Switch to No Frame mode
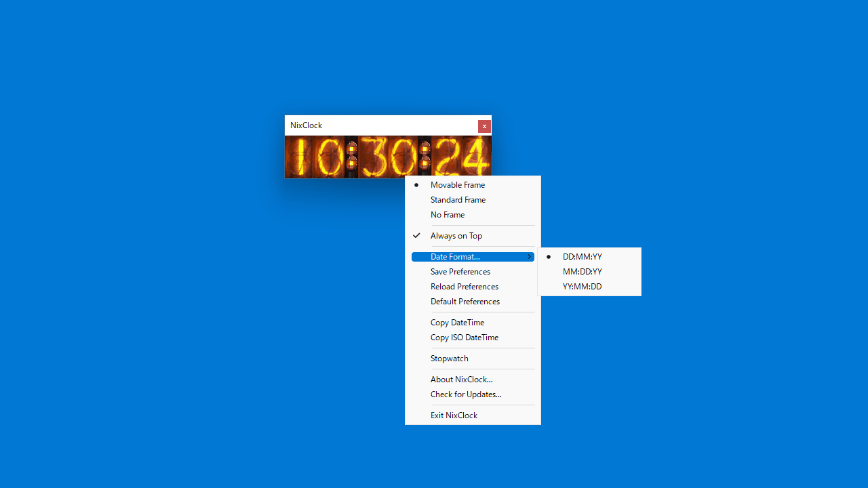 pos(473,215)
